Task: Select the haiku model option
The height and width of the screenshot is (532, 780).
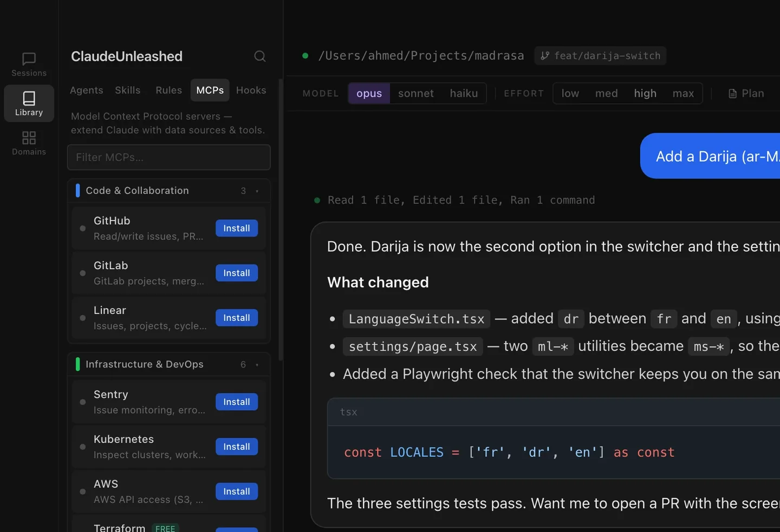Action: point(464,93)
